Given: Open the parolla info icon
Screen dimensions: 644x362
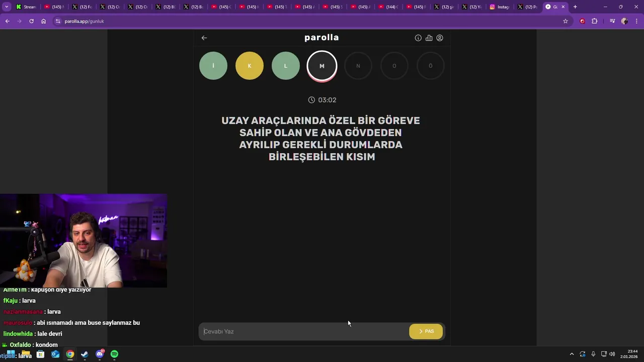Looking at the screenshot, I should pos(418,38).
